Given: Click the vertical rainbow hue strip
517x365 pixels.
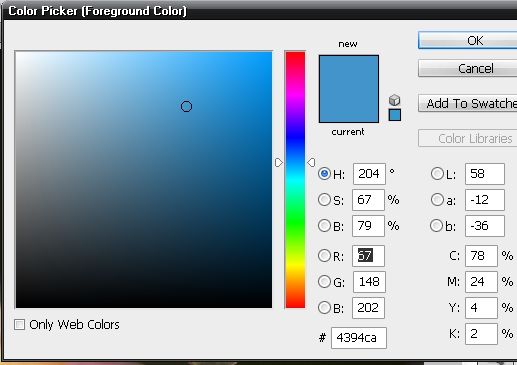Looking at the screenshot, I should point(295,179).
